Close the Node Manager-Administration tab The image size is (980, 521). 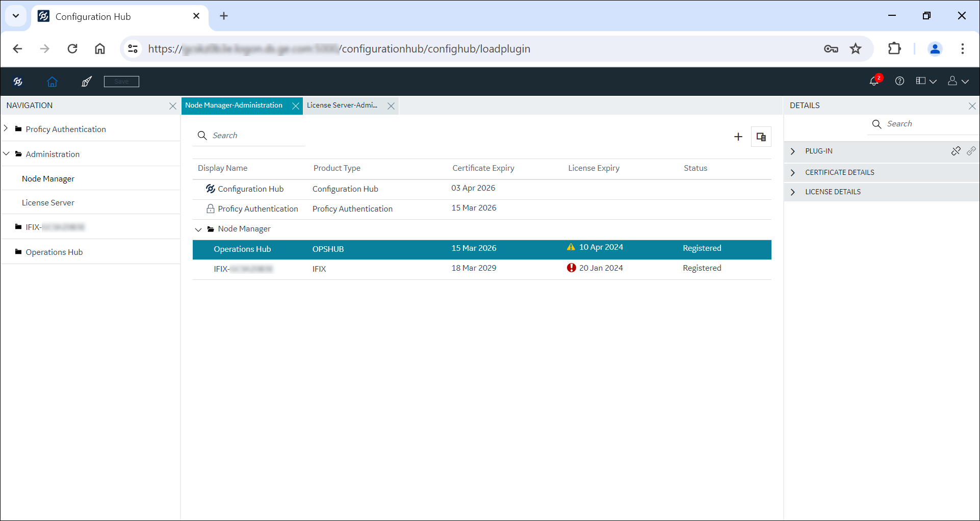click(x=296, y=106)
